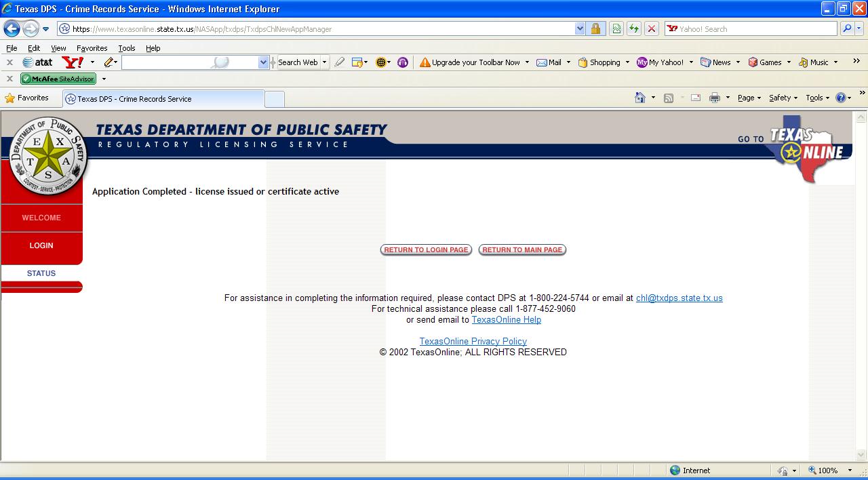Click Return to Login Page button
The image size is (868, 480).
coord(426,250)
